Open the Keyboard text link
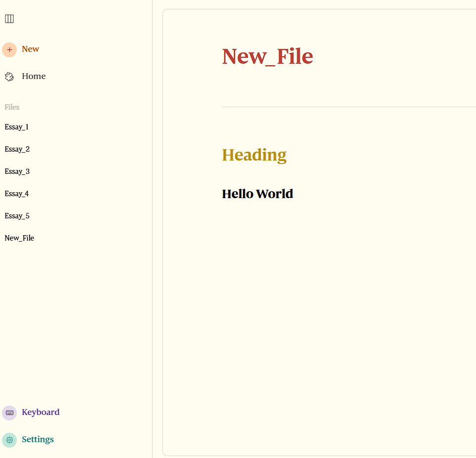 [40, 412]
